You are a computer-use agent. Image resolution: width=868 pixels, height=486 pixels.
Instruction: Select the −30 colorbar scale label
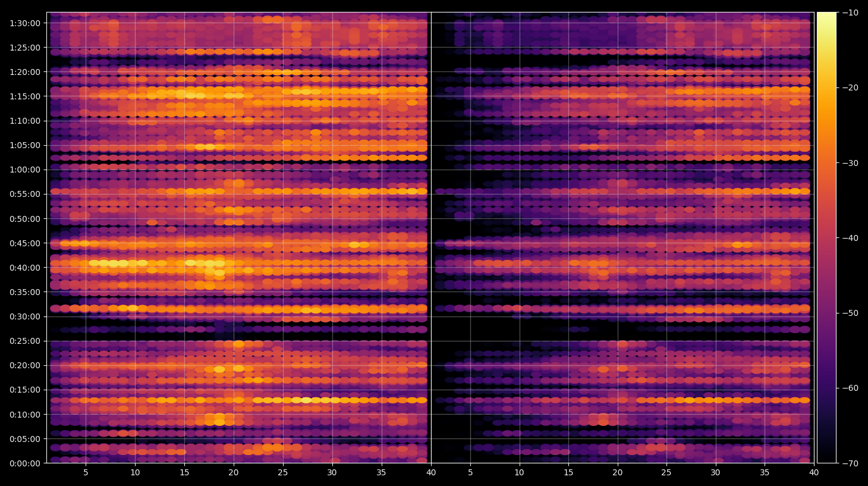point(850,163)
